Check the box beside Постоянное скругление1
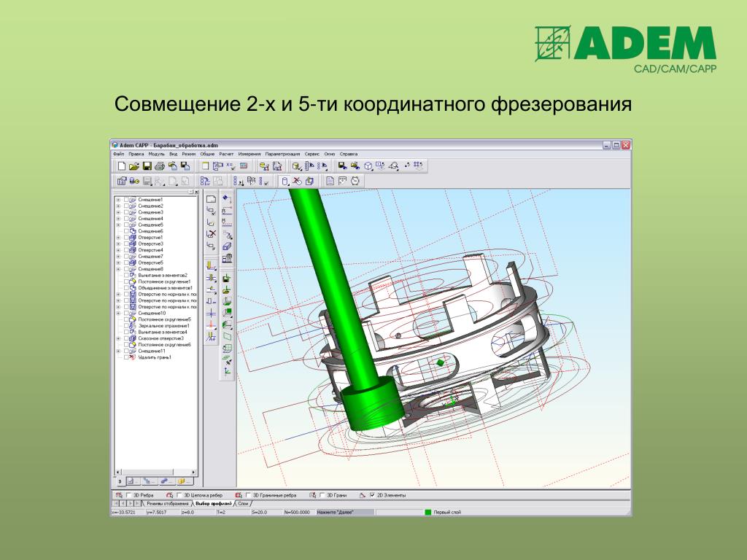Image resolution: width=747 pixels, height=560 pixels. point(126,282)
